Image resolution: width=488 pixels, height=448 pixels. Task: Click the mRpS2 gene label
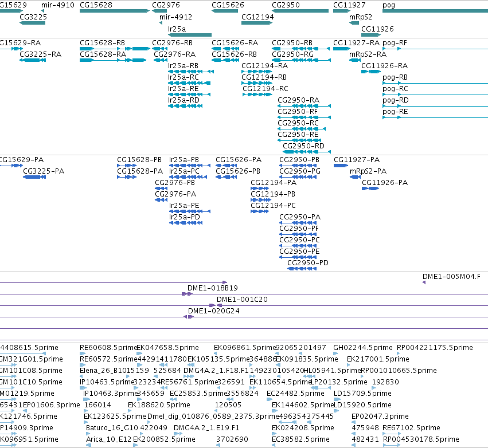pos(360,17)
